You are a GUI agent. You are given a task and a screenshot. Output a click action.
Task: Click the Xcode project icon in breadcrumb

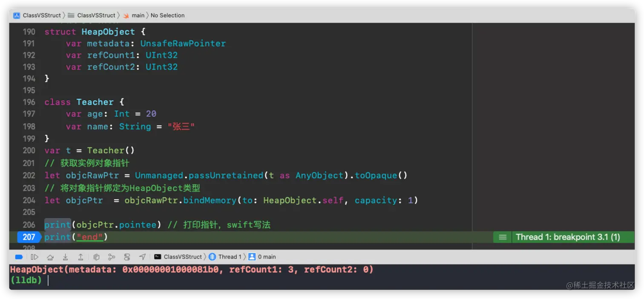pos(17,15)
